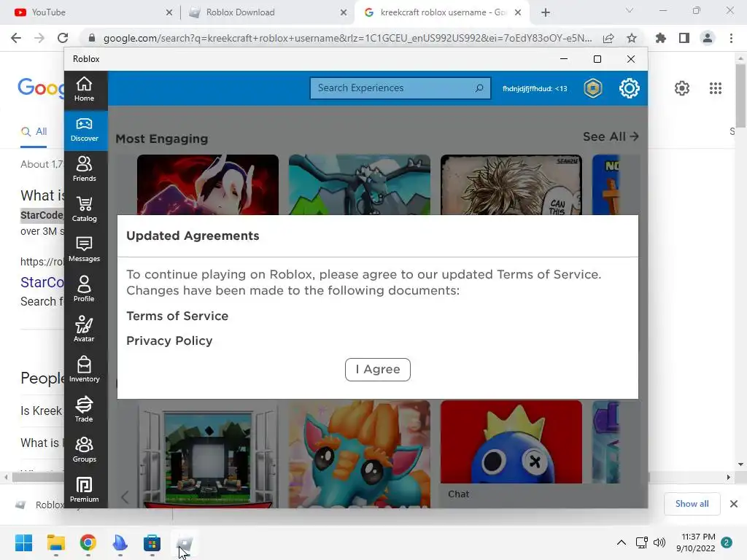The image size is (747, 560).
Task: Click Show all downloads button
Action: click(x=692, y=504)
